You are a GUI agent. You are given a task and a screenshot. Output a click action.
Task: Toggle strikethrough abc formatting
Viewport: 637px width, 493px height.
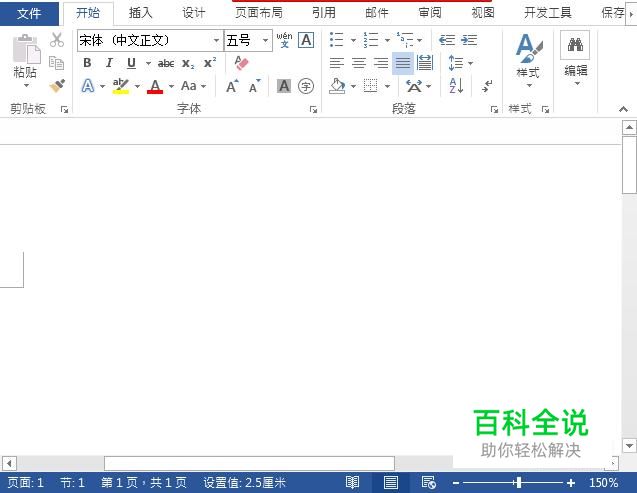(166, 63)
